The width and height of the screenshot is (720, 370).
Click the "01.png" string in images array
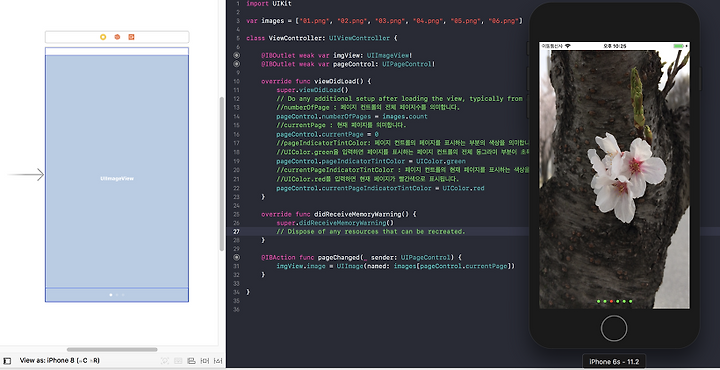315,21
